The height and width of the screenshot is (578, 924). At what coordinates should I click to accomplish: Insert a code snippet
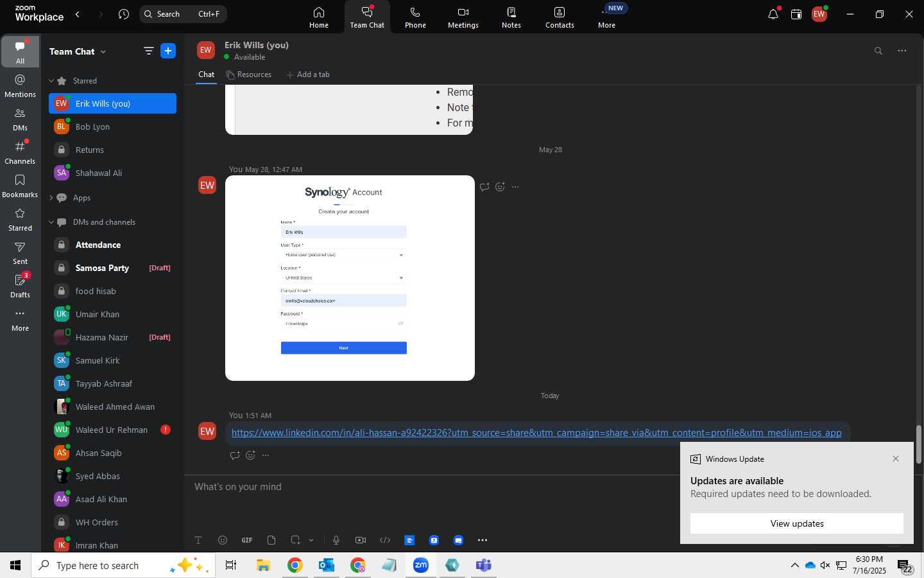[385, 540]
